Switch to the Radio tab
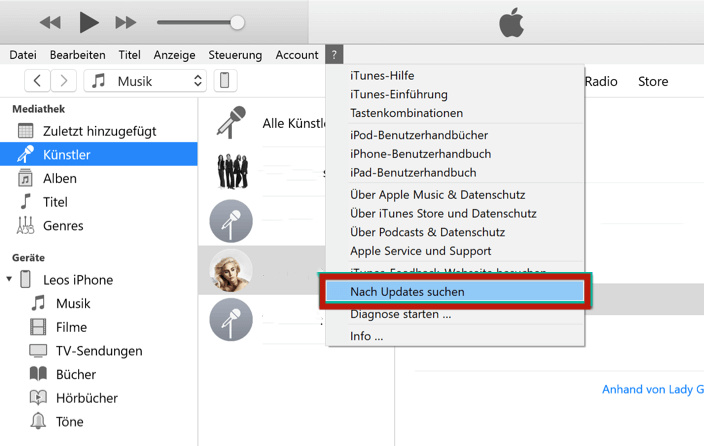 (x=601, y=81)
